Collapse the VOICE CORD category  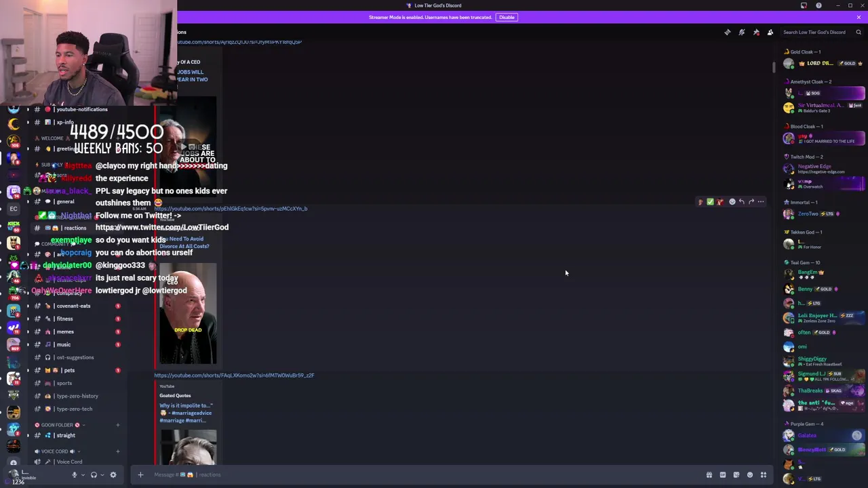[57, 451]
